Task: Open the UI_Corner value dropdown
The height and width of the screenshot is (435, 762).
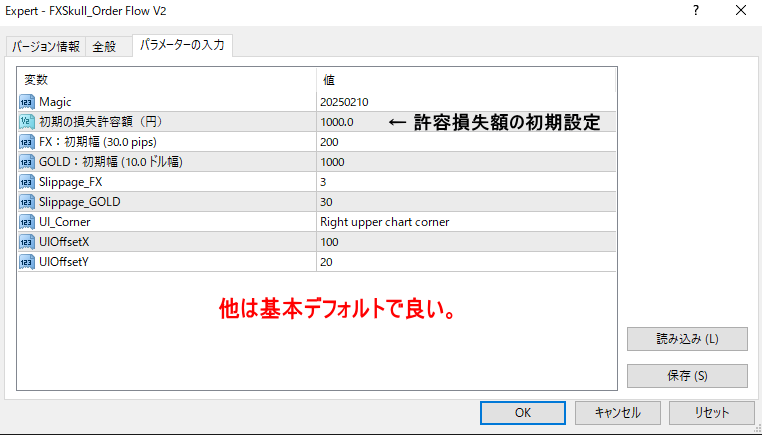Action: (465, 221)
